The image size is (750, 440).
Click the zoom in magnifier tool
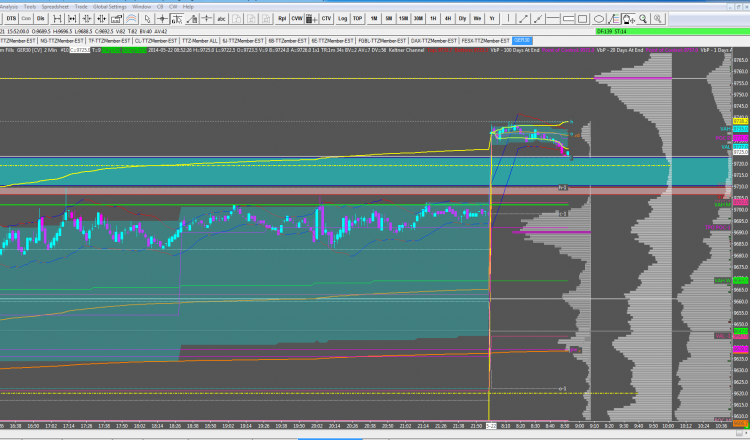click(643, 19)
